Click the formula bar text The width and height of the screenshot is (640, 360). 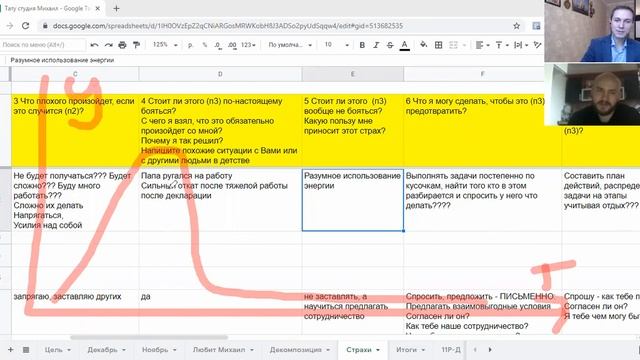[x=62, y=60]
